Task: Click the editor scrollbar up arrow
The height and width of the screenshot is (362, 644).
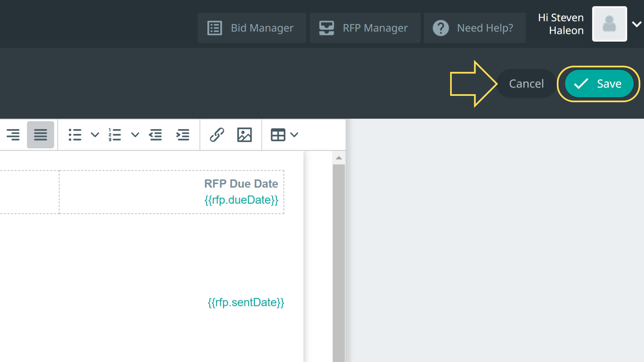Action: tap(339, 158)
